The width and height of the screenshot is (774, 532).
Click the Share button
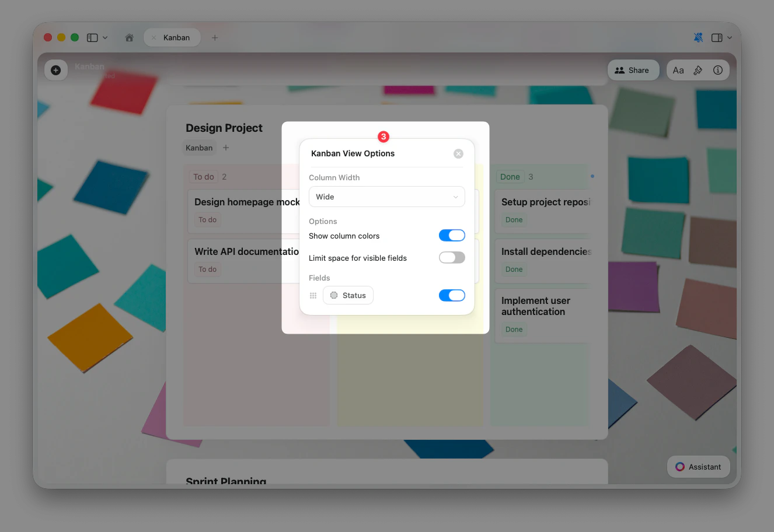(x=633, y=70)
